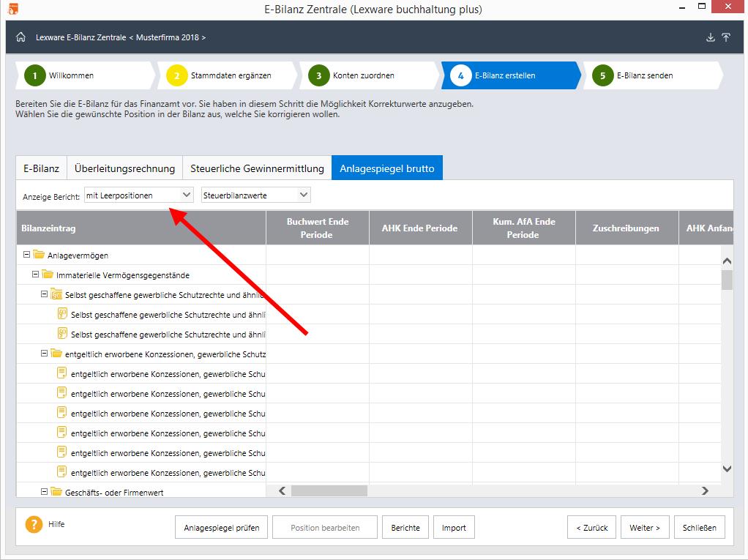Viewport: 748px width, 560px height.
Task: Click the horizontal scrollbar thumb
Action: (x=329, y=491)
